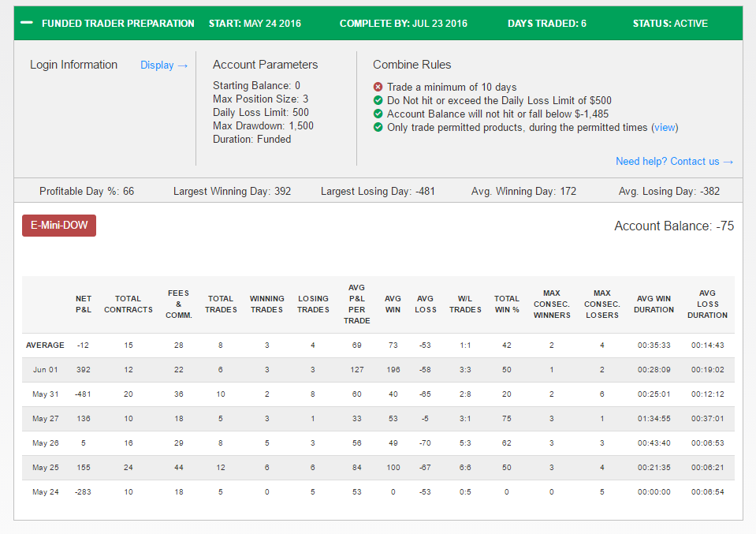
Task: Click the AVG P&L PER TRADE header
Action: (357, 304)
